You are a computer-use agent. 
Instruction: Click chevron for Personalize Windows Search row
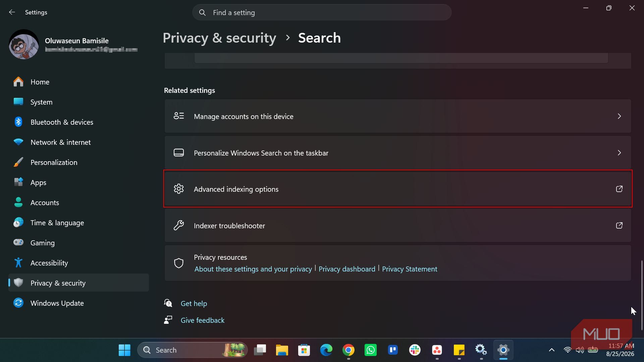click(619, 153)
